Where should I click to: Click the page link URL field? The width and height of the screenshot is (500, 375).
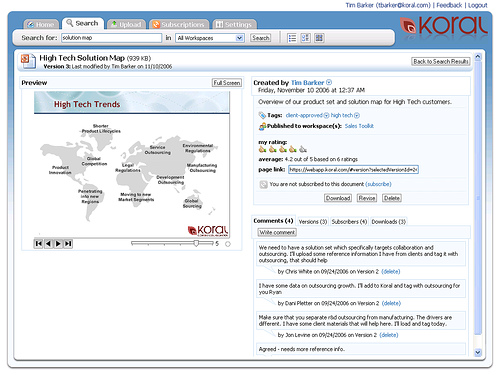click(x=353, y=170)
